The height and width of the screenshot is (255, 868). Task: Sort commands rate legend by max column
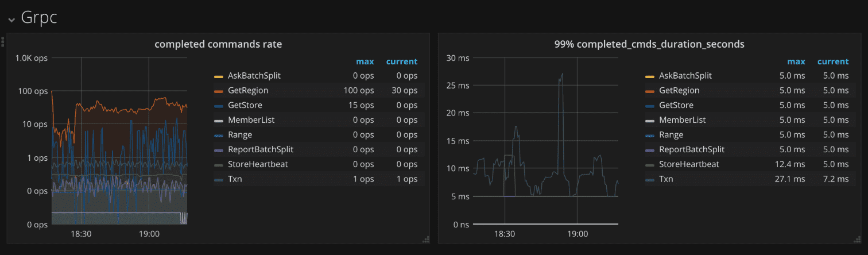click(x=365, y=61)
